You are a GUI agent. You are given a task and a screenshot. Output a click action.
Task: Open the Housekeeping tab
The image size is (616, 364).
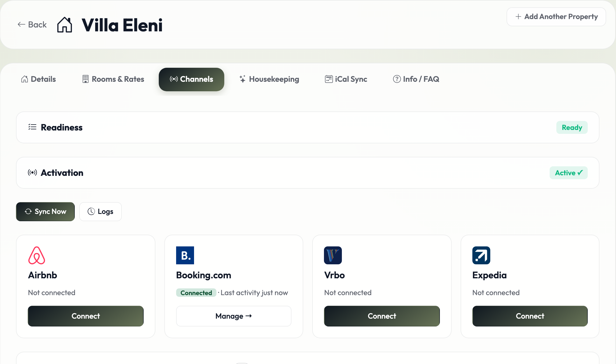point(269,79)
